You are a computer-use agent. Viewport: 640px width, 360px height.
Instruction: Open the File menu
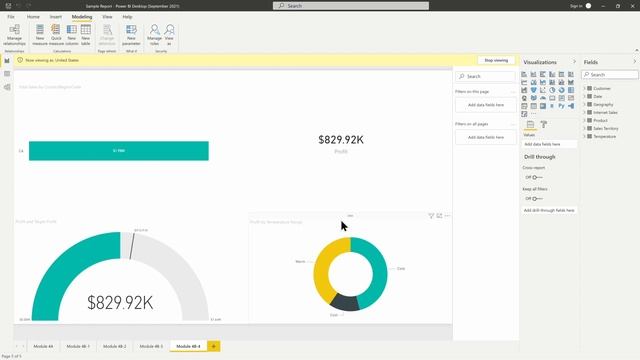click(x=11, y=17)
